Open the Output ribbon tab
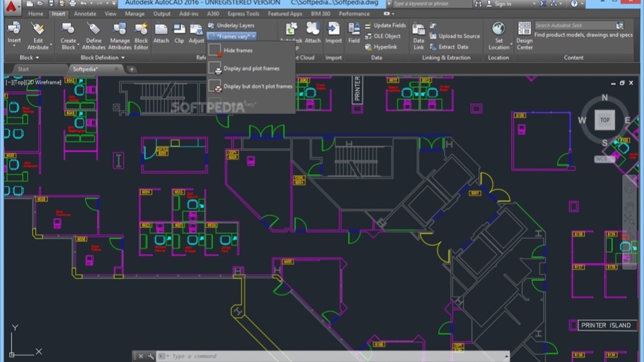Image resolution: width=644 pixels, height=362 pixels. [x=162, y=14]
